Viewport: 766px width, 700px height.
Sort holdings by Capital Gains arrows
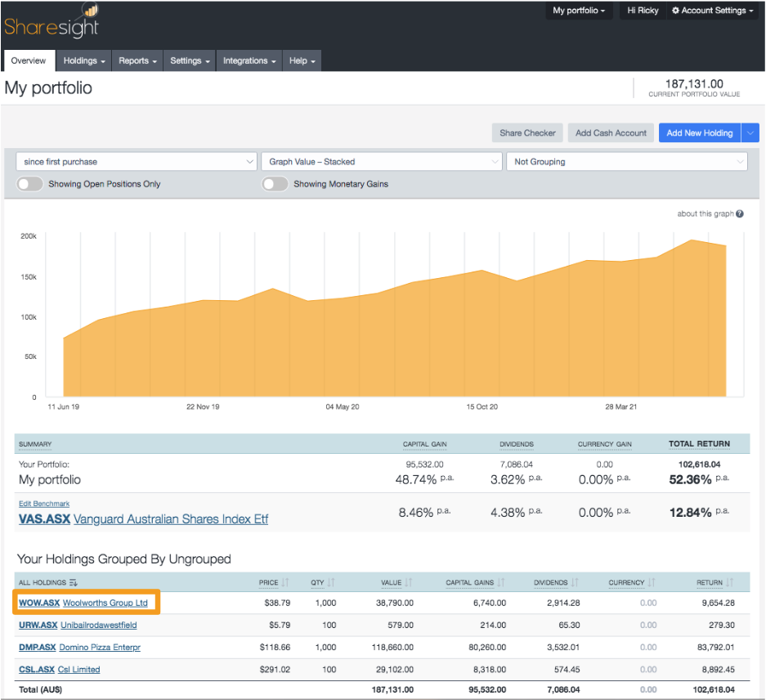click(501, 582)
